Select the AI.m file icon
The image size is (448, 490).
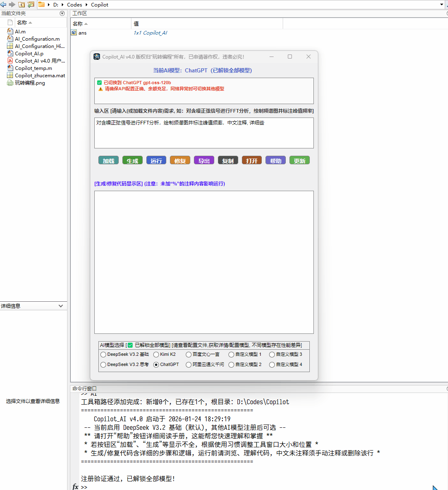pos(10,31)
